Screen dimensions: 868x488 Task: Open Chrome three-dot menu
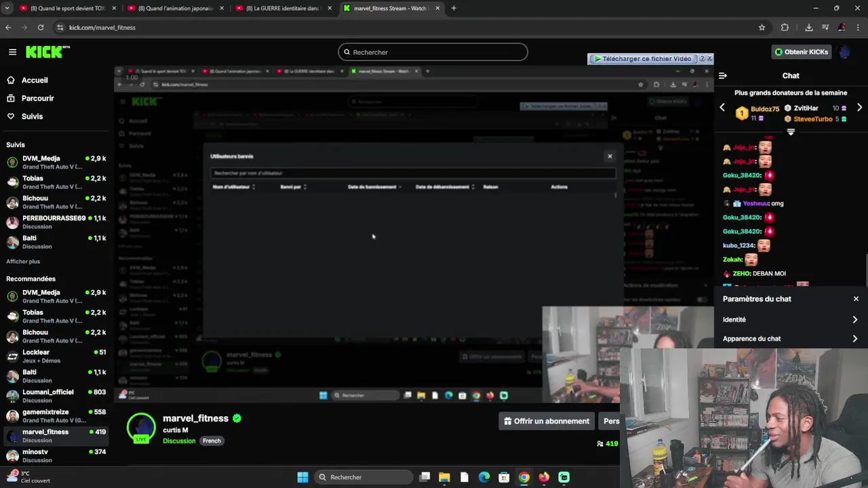[859, 27]
